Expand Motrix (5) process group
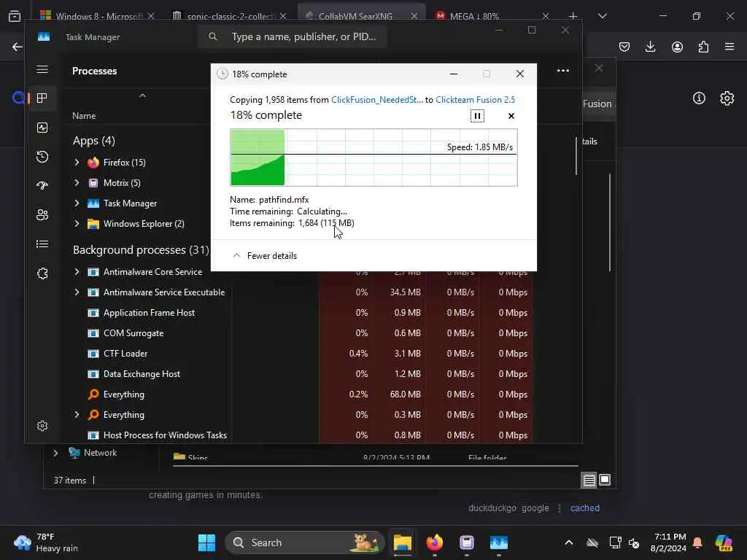 [77, 183]
